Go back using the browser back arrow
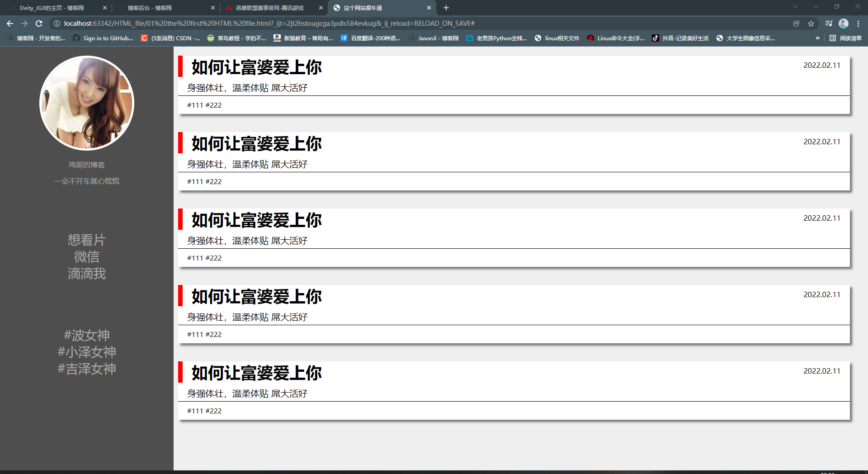This screenshot has height=474, width=868. (x=10, y=24)
